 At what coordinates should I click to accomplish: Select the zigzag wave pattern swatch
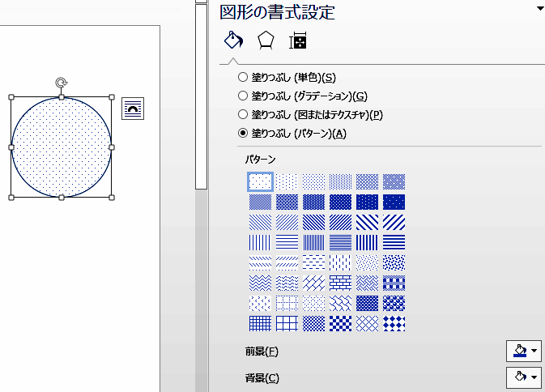tap(260, 283)
